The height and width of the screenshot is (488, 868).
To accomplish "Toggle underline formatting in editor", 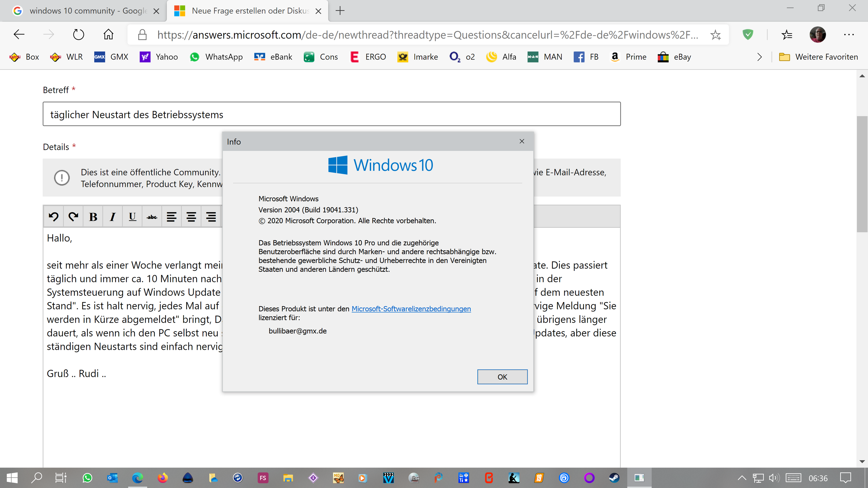I will point(133,217).
